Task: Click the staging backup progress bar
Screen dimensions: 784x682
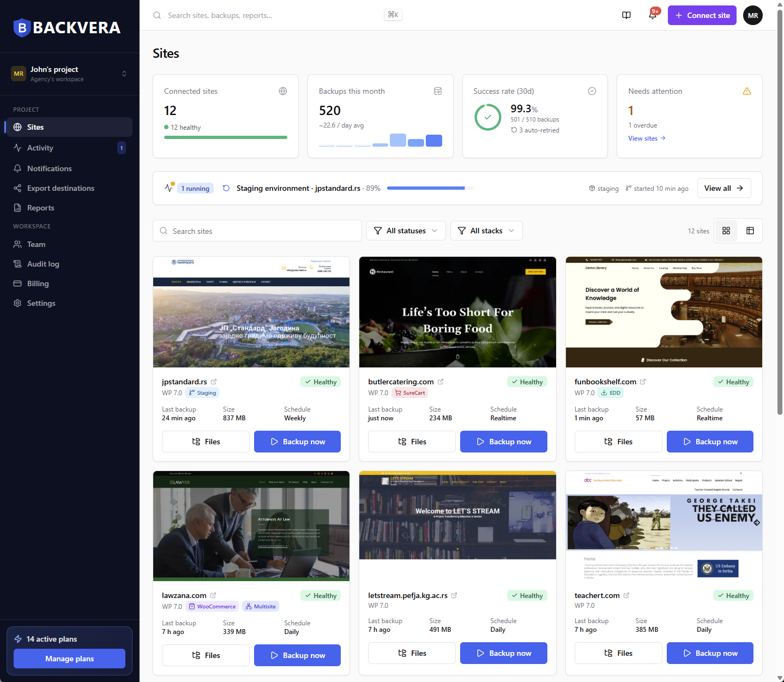Action: pos(431,188)
